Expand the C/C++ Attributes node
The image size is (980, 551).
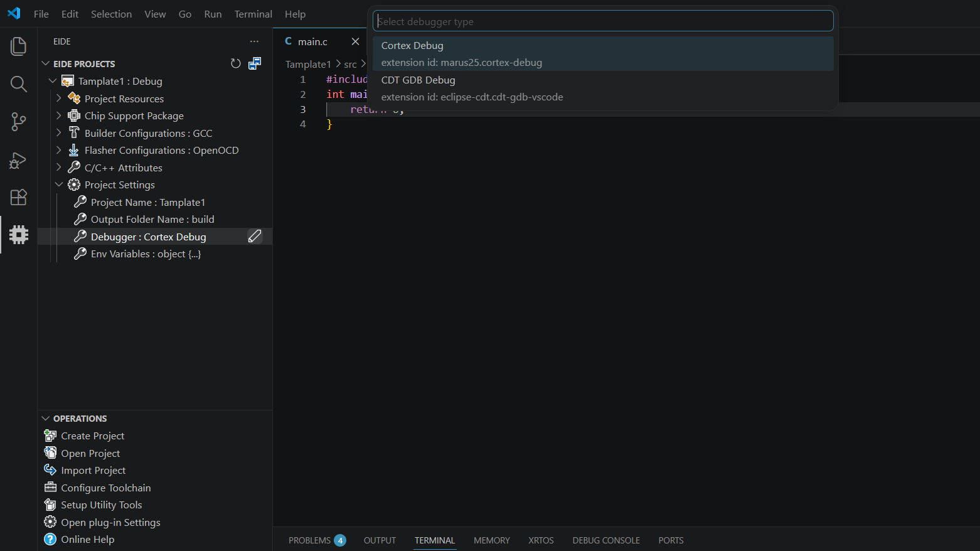[59, 168]
